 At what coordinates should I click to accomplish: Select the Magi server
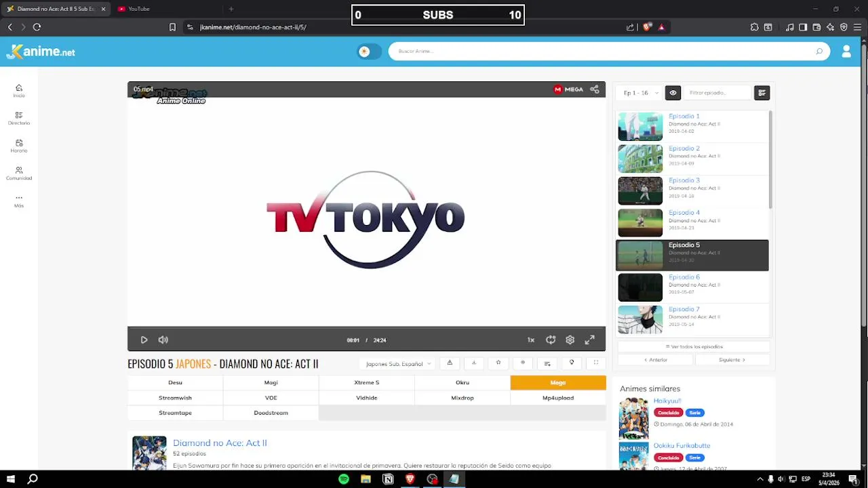click(x=271, y=382)
